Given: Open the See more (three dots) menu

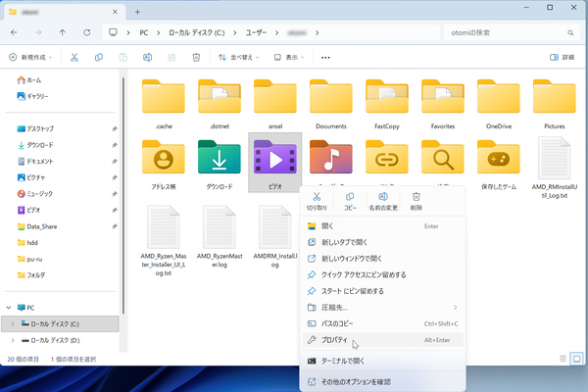Looking at the screenshot, I should (x=325, y=58).
